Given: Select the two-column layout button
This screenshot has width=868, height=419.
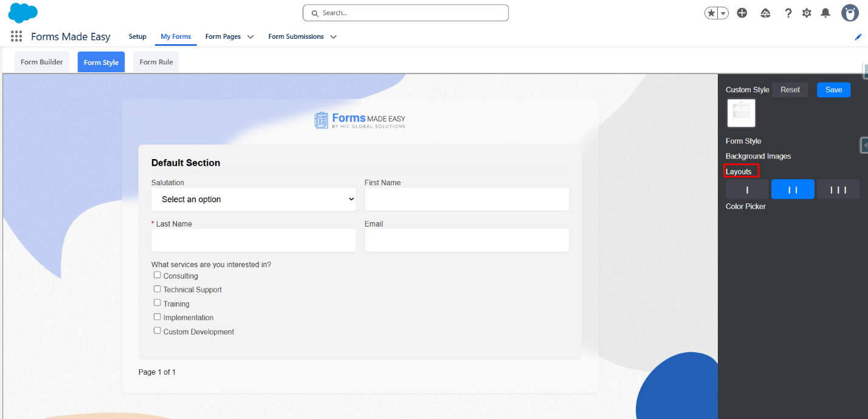Looking at the screenshot, I should click(x=793, y=189).
